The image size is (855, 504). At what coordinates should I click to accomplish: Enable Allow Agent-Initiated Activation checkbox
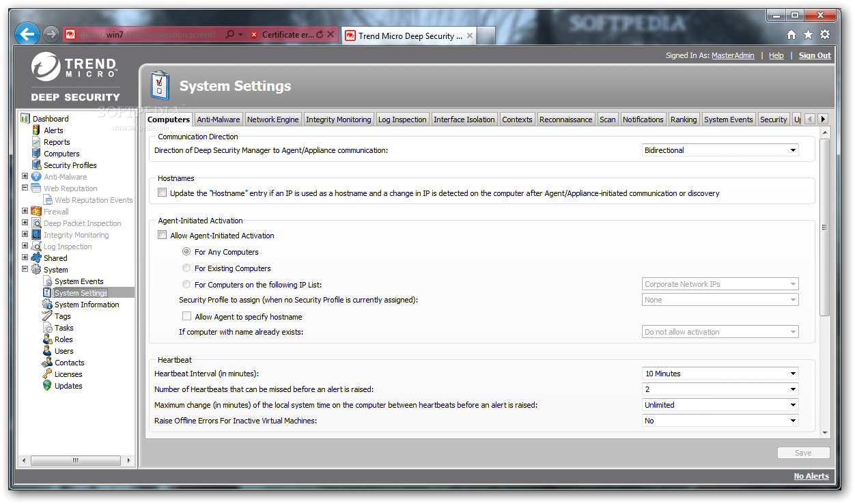tap(163, 236)
